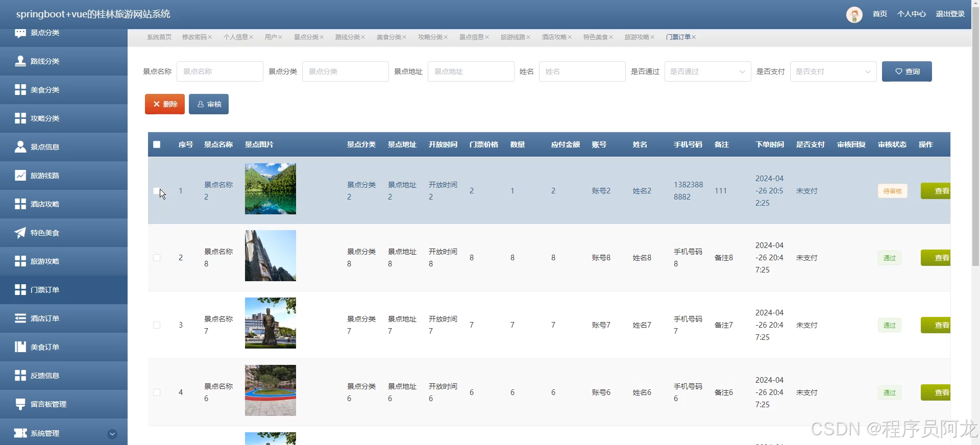Click the statue thumbnail in row 3
The width and height of the screenshot is (980, 445).
271,323
